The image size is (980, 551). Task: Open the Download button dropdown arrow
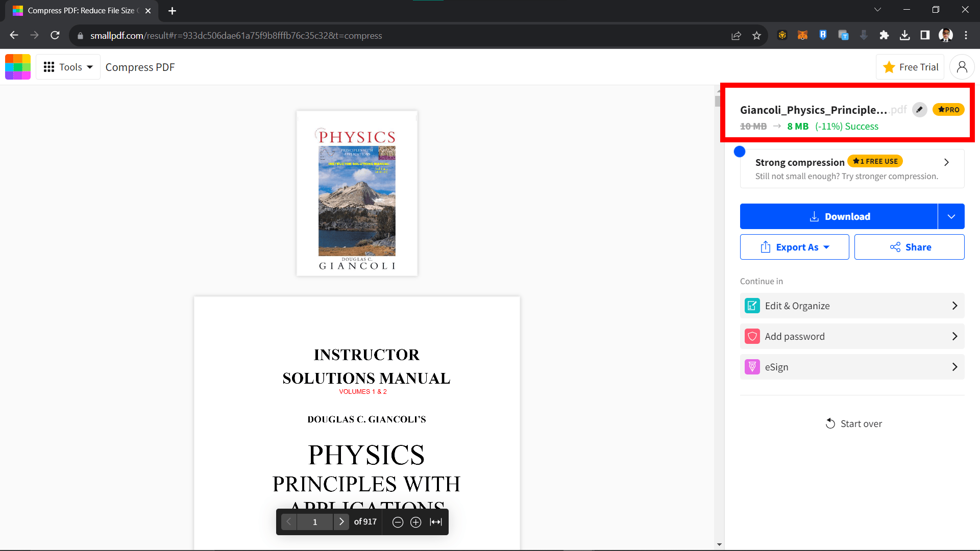pos(951,216)
